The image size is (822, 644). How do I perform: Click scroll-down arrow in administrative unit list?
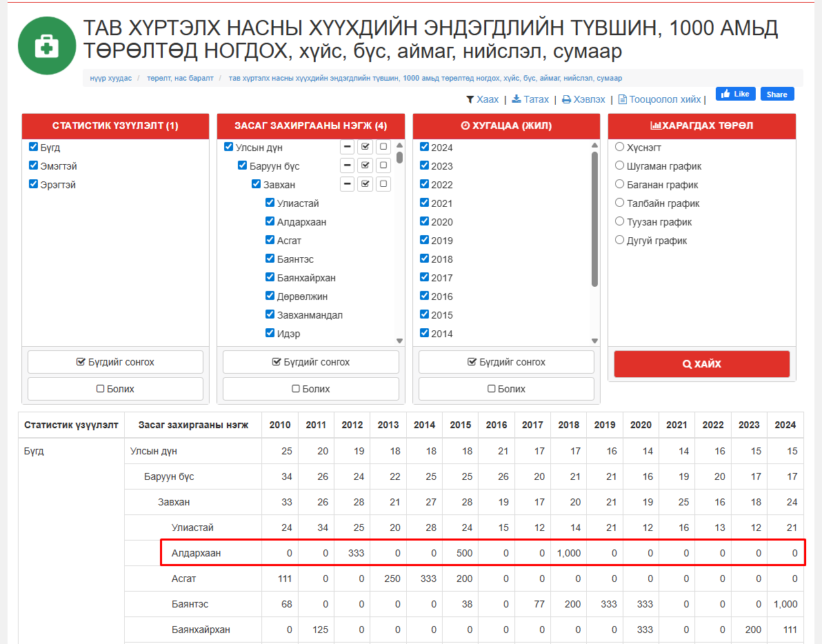coord(399,341)
